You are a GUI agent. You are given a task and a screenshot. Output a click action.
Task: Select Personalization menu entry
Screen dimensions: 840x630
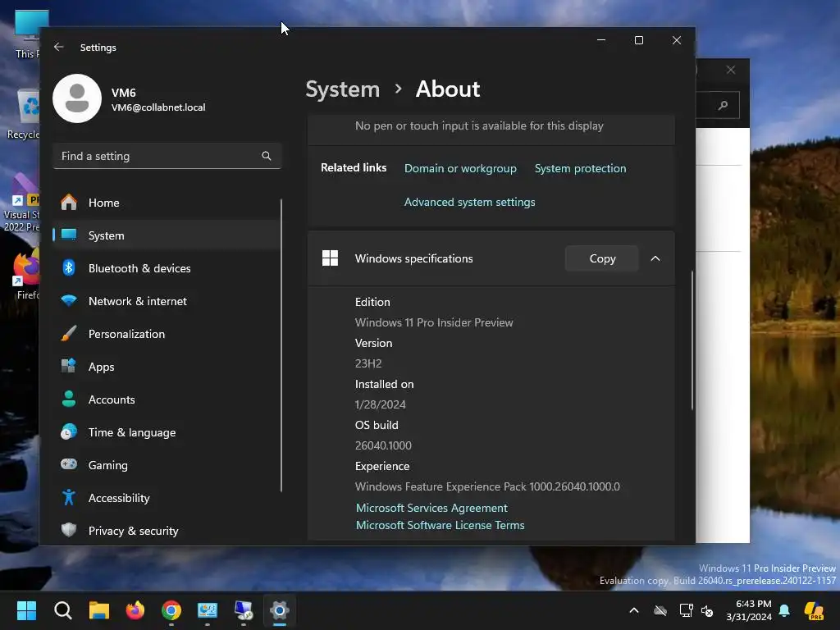(167, 333)
